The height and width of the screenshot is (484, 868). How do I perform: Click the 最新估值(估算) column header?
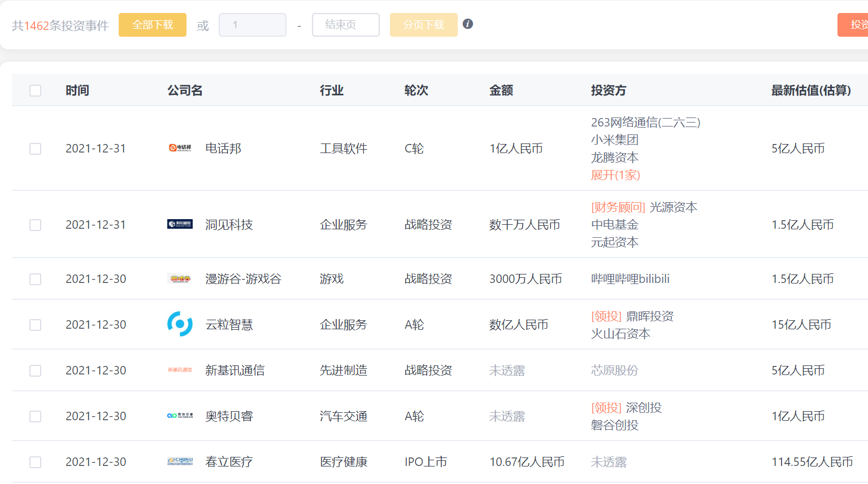click(x=811, y=90)
